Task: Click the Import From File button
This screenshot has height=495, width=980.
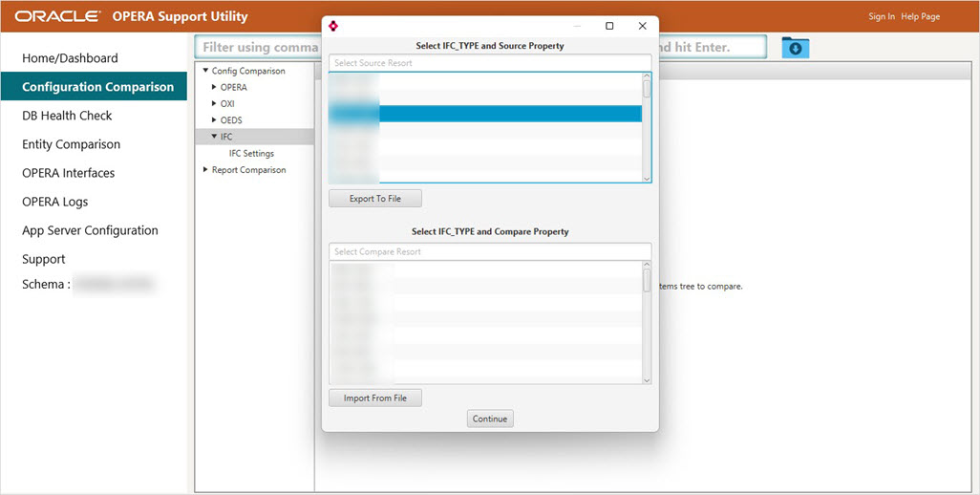Action: click(375, 398)
